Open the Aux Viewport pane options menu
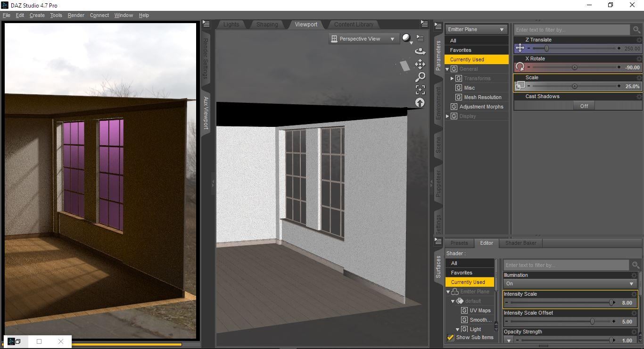This screenshot has height=349, width=644. (206, 24)
